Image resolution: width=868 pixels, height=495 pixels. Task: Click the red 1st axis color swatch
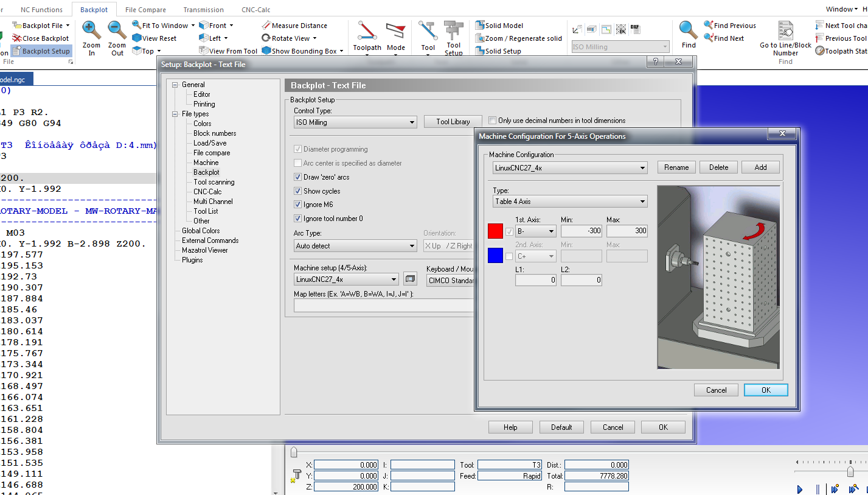point(495,231)
